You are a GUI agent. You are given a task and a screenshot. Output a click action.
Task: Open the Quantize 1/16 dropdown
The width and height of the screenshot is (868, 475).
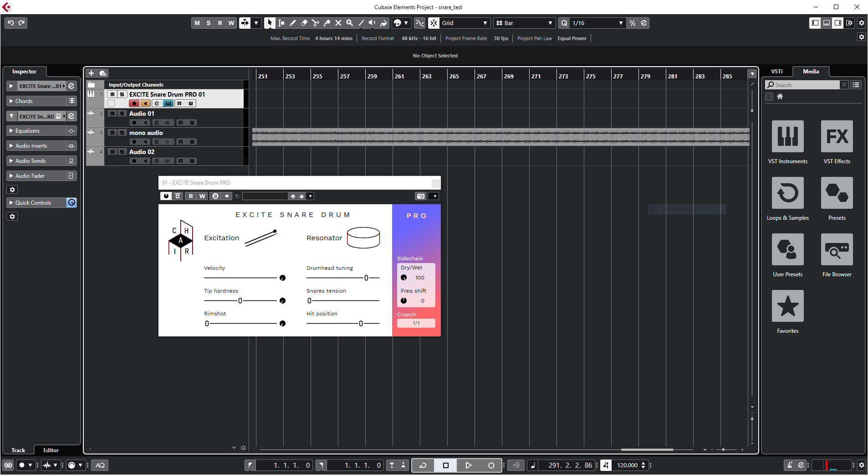pos(597,23)
